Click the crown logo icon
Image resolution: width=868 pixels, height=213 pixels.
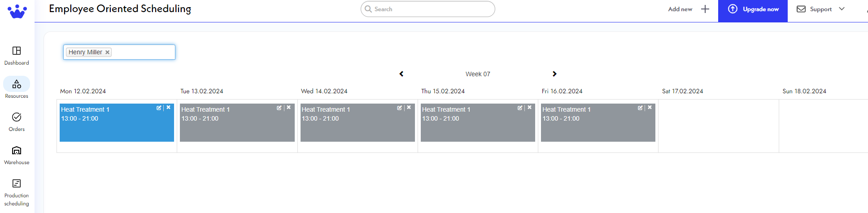17,11
